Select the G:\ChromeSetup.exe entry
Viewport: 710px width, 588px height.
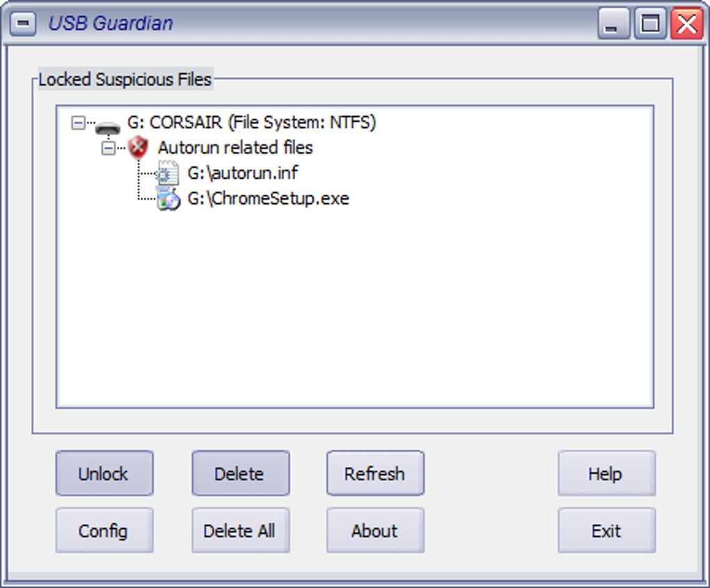tap(268, 199)
